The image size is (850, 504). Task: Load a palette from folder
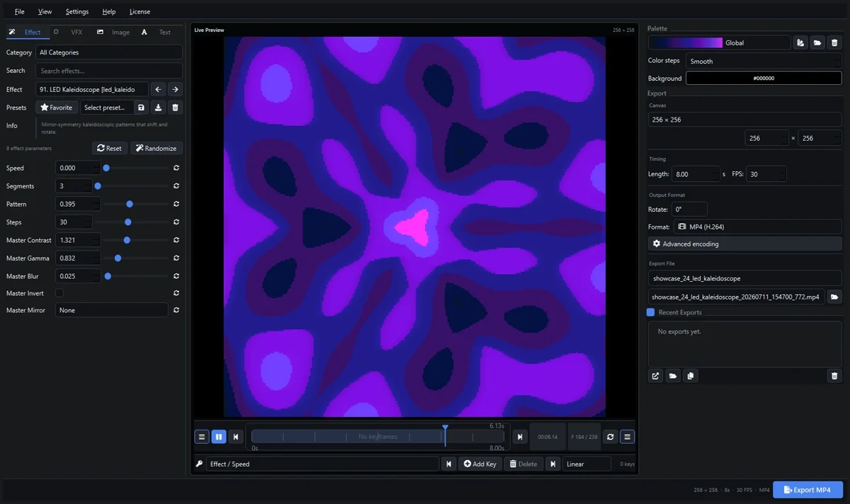[817, 42]
